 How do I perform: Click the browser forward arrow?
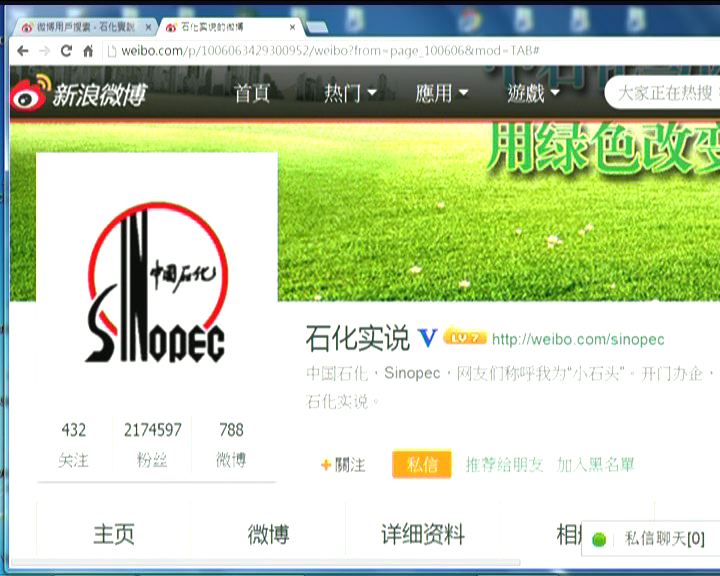click(x=45, y=51)
